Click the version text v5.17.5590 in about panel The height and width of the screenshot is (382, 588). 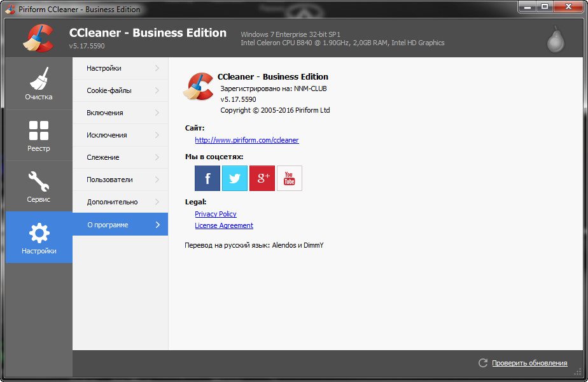coord(238,99)
